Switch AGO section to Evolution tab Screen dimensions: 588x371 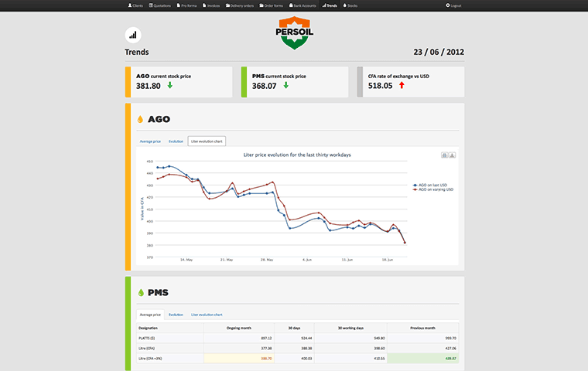pyautogui.click(x=176, y=141)
